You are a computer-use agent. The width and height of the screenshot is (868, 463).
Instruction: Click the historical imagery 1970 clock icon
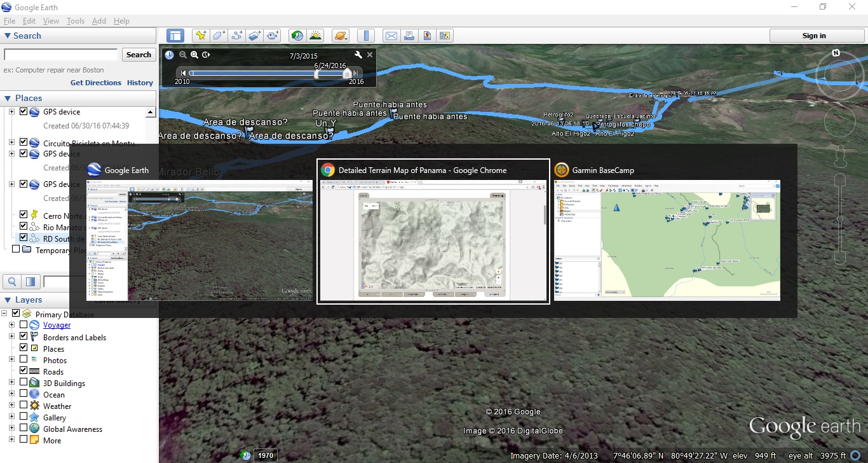pos(245,455)
